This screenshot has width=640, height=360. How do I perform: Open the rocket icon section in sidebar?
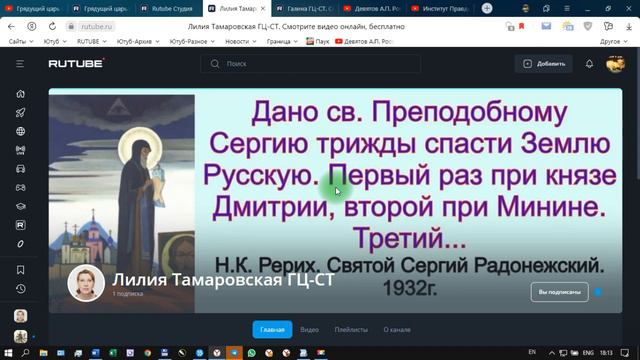coord(20,113)
